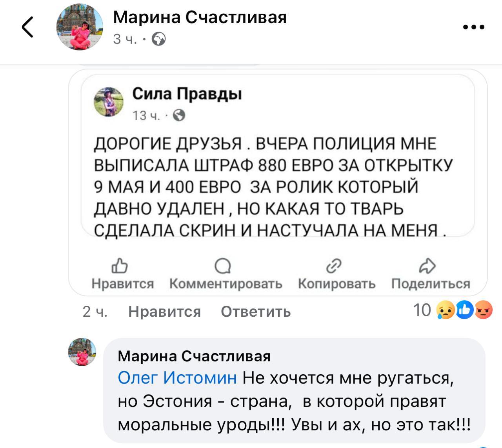Tap the blue like reaction badge
The height and width of the screenshot is (448, 502).
(465, 311)
